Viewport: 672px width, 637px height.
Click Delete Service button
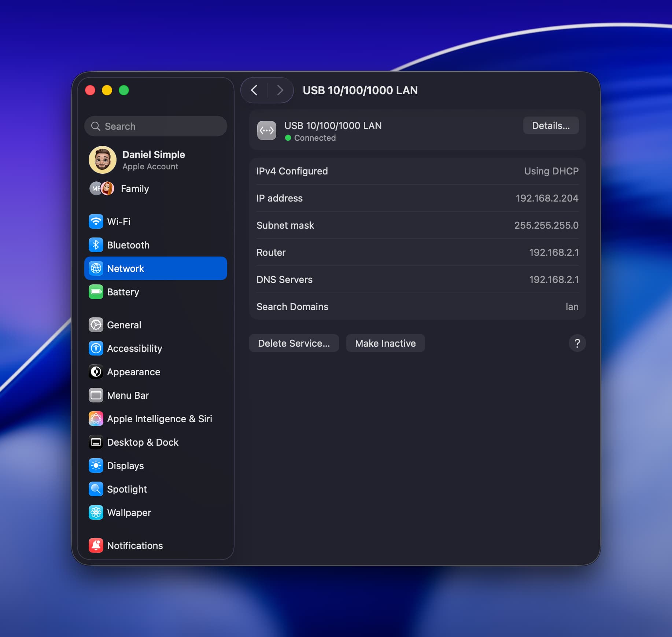pyautogui.click(x=293, y=343)
